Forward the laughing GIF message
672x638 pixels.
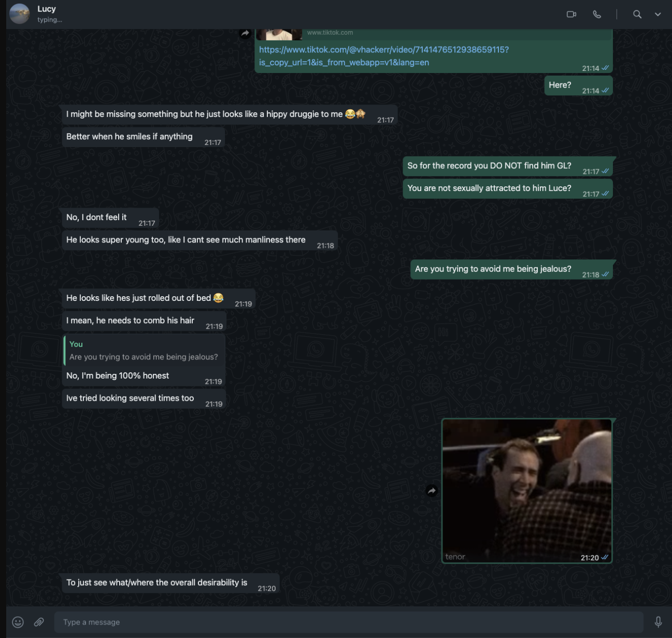[432, 491]
